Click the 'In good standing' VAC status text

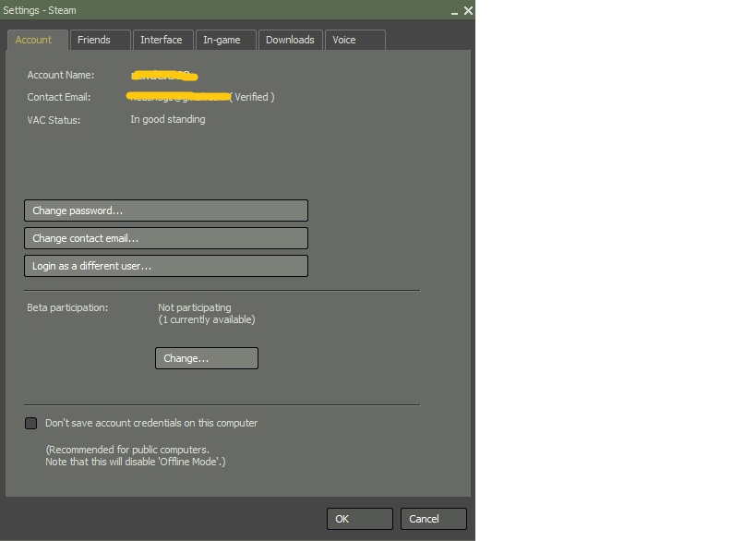point(168,120)
